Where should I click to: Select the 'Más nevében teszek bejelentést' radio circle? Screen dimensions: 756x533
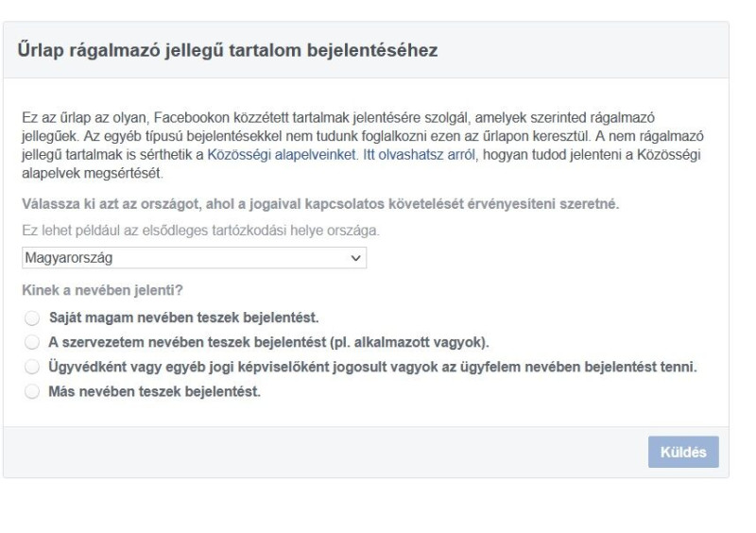32,391
